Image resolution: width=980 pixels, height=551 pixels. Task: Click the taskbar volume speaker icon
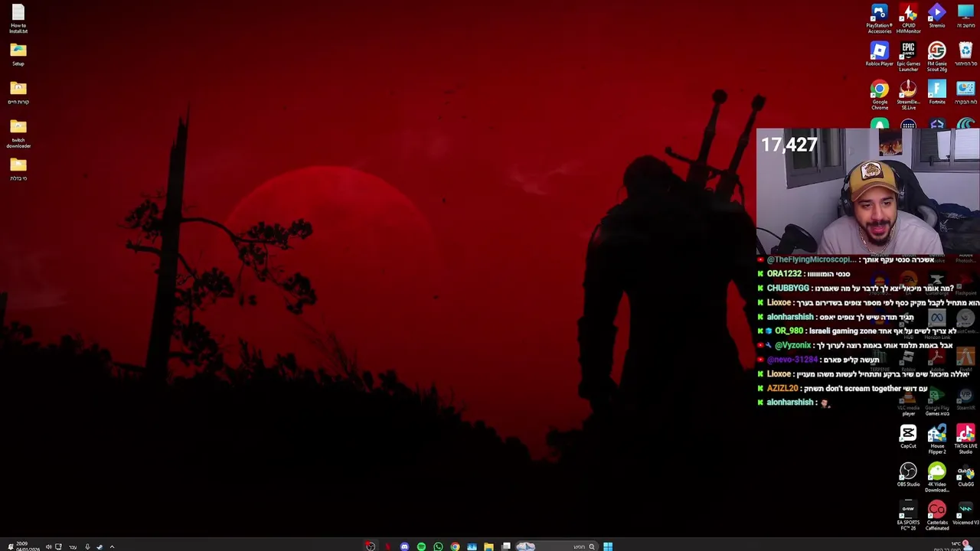[48, 546]
